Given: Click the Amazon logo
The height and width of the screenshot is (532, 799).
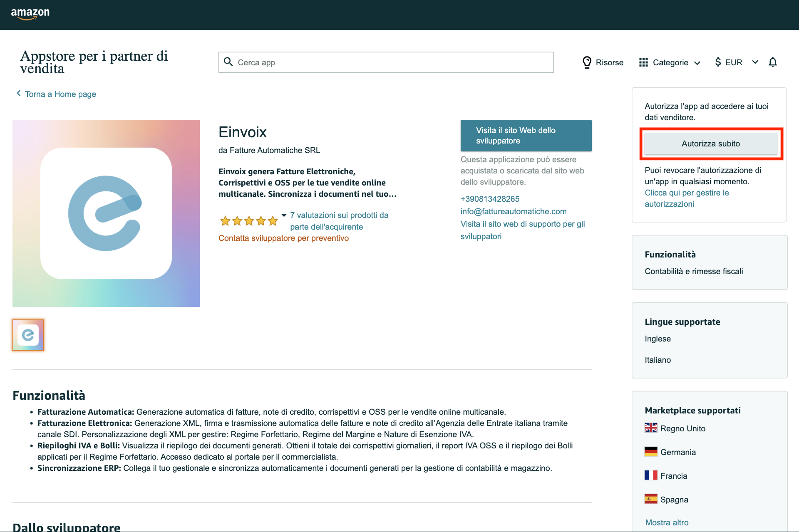Looking at the screenshot, I should point(30,14).
